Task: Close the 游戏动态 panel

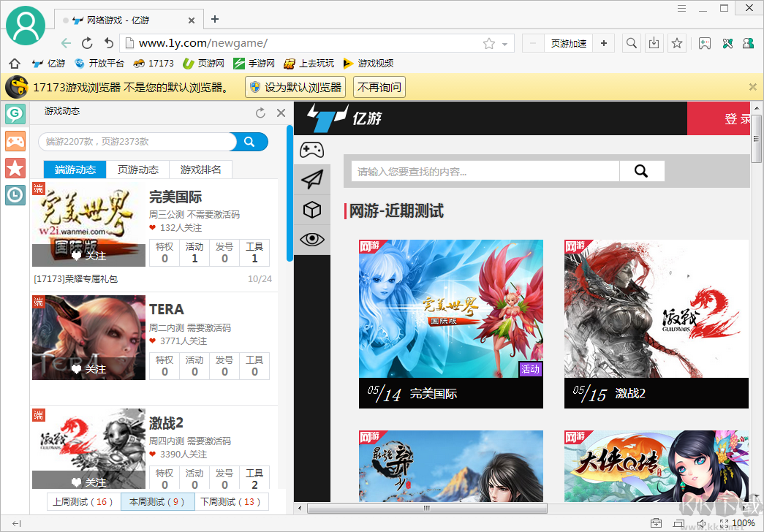Action: (281, 113)
